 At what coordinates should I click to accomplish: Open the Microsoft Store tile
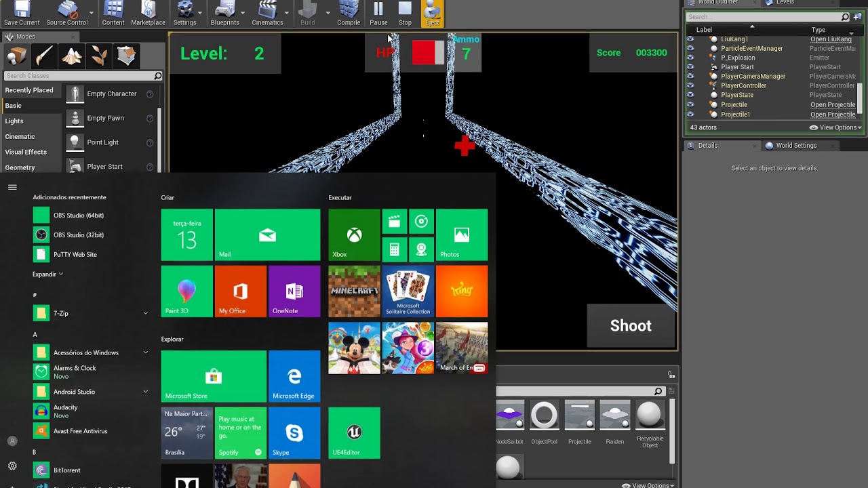tap(214, 376)
